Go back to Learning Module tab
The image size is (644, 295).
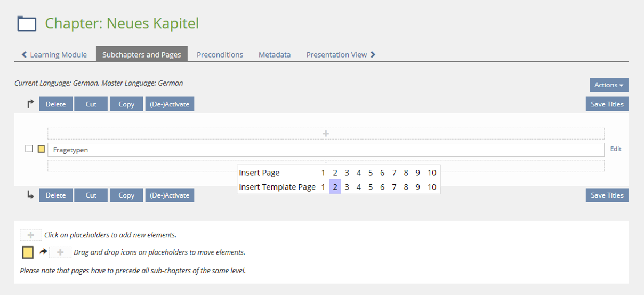pos(54,54)
